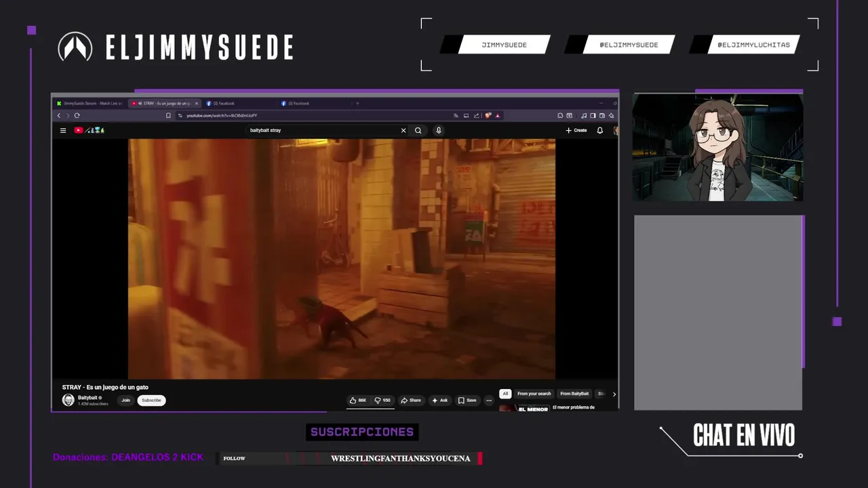Click the Join membership button
The width and height of the screenshot is (868, 488).
pyautogui.click(x=125, y=401)
